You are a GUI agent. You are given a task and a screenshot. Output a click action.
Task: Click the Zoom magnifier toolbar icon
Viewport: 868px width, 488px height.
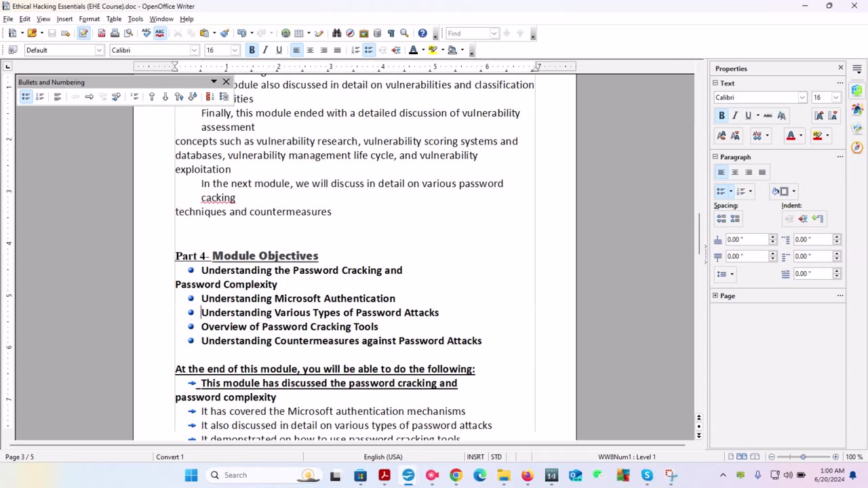pyautogui.click(x=404, y=33)
